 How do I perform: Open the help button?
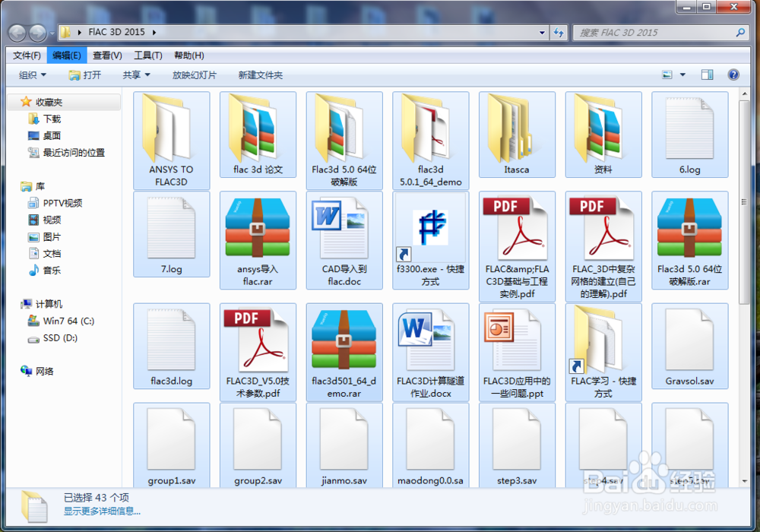pos(733,74)
